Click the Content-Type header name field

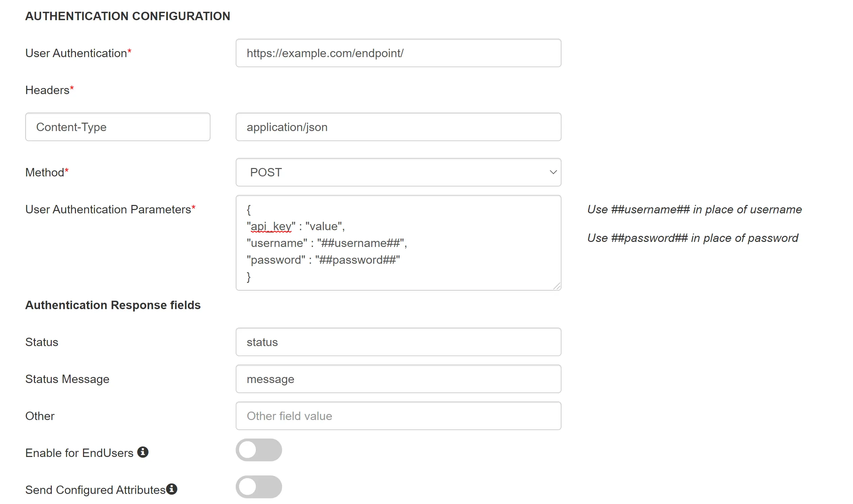[118, 127]
